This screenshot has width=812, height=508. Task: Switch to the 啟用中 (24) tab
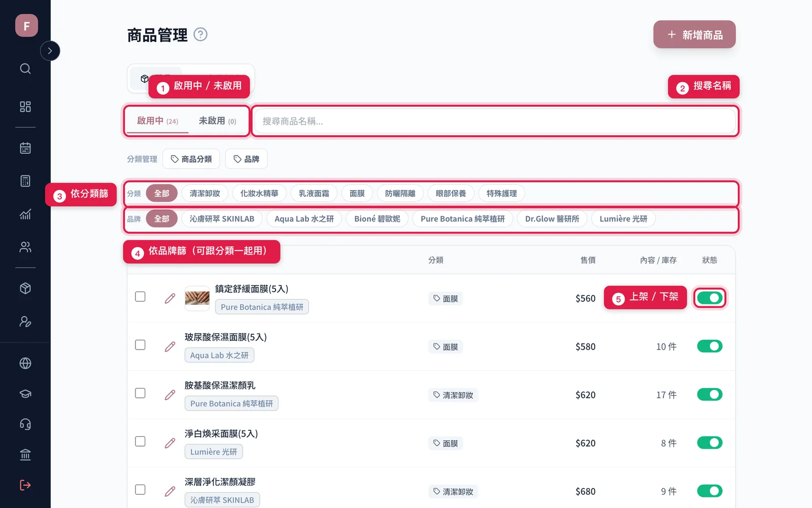point(157,121)
